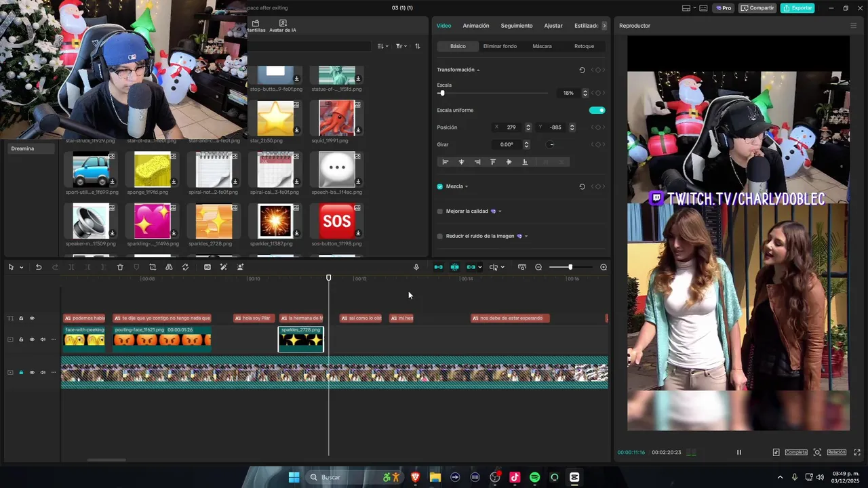Viewport: 868px width, 488px height.
Task: Toggle lock on the sticker track
Action: click(x=21, y=340)
